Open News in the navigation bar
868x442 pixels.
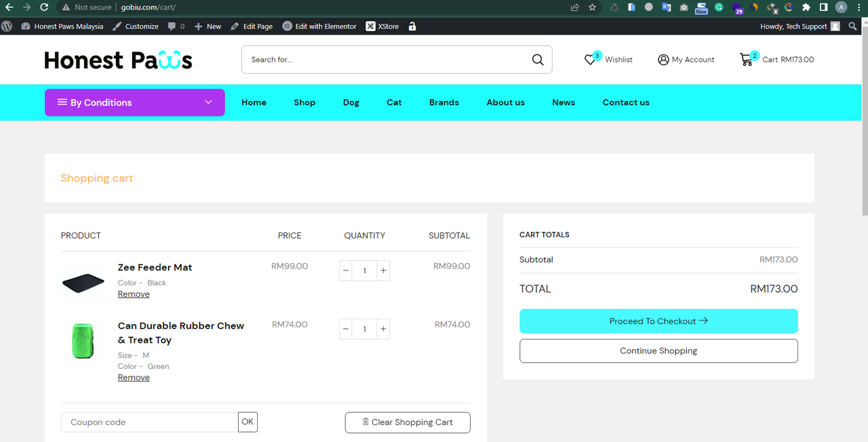tap(564, 102)
